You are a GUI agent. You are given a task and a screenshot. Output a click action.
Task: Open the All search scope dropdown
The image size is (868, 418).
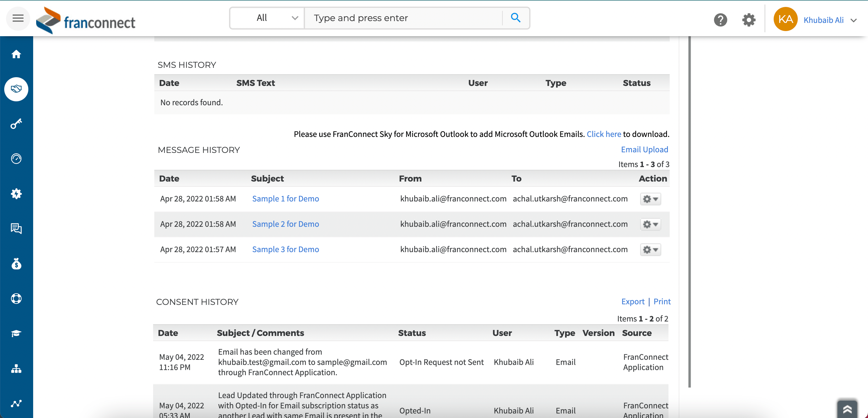267,18
